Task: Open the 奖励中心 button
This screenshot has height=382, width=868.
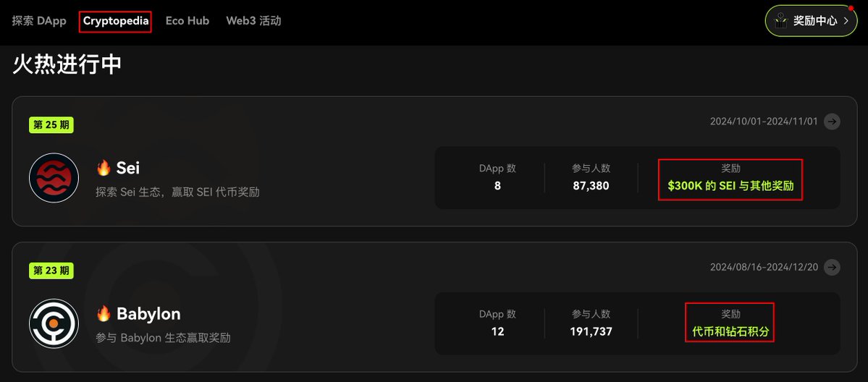Action: pos(815,21)
